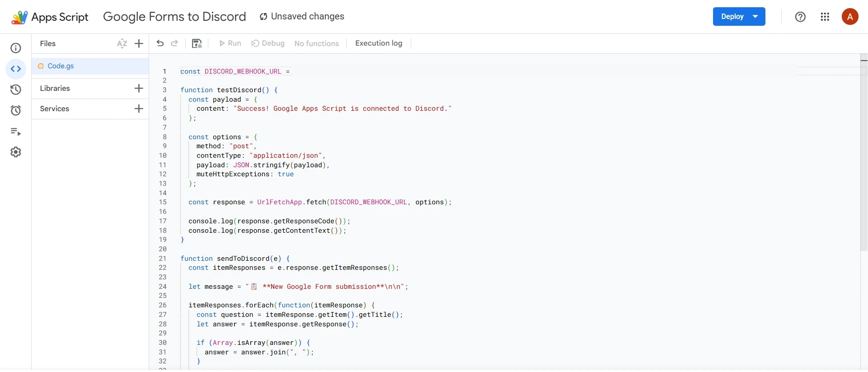The width and height of the screenshot is (868, 372).
Task: Click the Apps Script title text
Action: coord(60,17)
